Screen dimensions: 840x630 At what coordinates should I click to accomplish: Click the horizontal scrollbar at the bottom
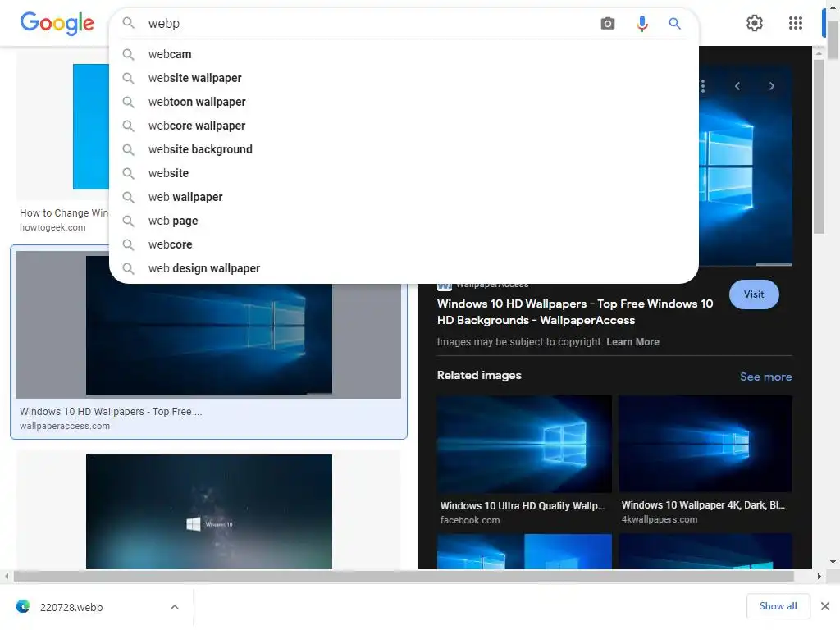(x=404, y=577)
